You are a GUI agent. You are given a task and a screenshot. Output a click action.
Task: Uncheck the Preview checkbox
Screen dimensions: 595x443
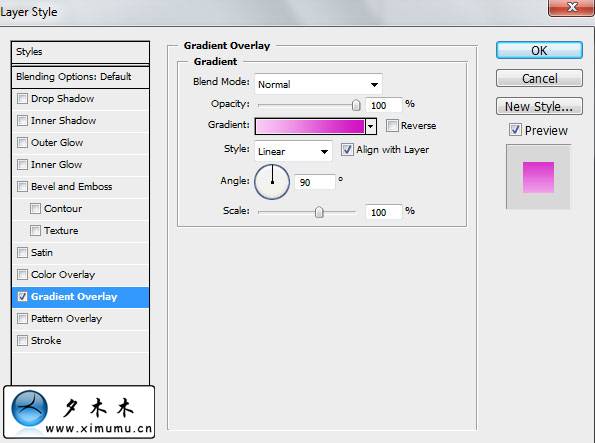coord(515,130)
